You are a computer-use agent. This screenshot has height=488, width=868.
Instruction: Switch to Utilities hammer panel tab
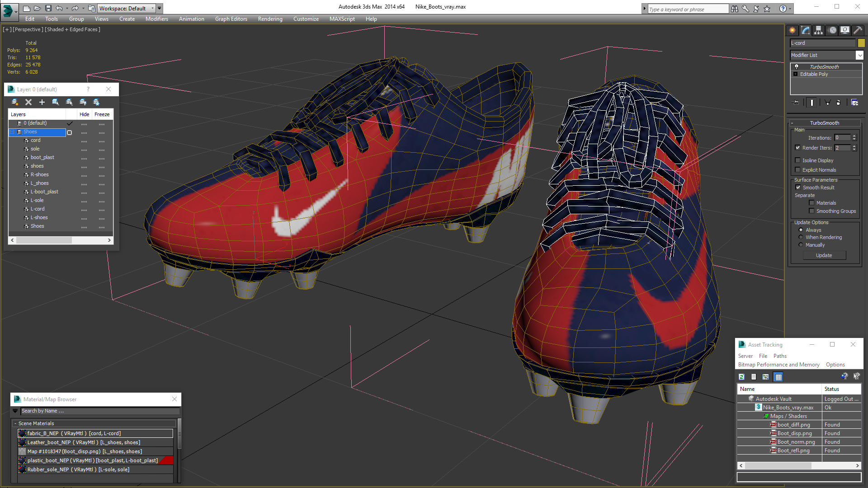click(858, 30)
